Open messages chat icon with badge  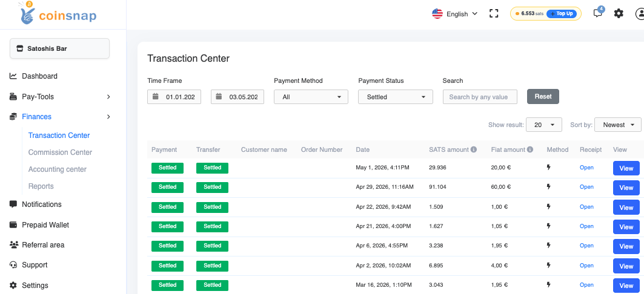[x=599, y=13]
